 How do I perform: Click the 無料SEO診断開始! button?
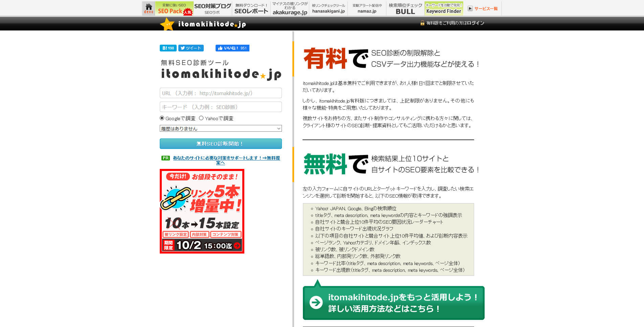coord(221,144)
